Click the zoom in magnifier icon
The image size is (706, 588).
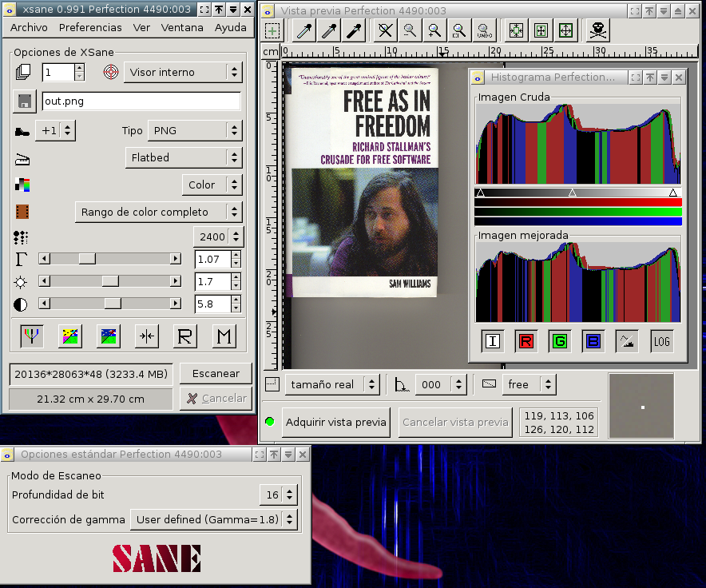point(435,30)
